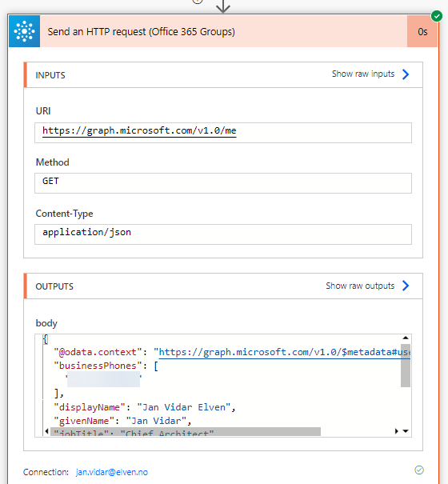Click the vertical scrollbar thumb in body
This screenshot has height=484, width=448.
coord(406,365)
